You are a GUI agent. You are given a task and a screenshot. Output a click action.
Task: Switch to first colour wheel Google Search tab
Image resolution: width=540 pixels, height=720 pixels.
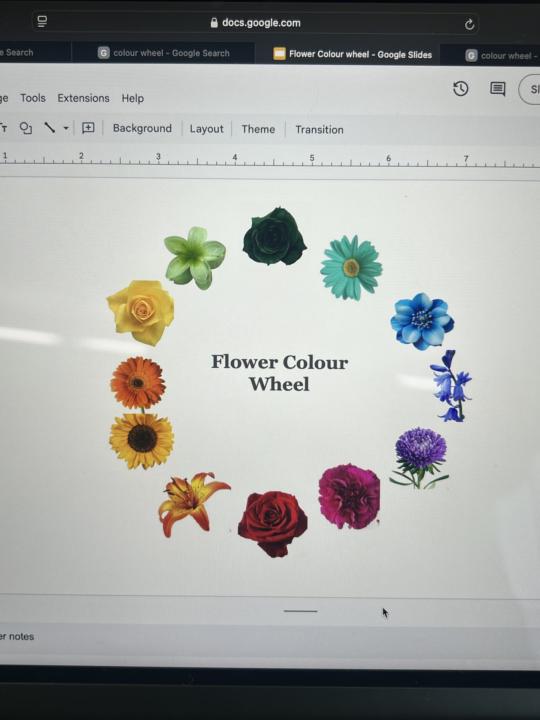(x=164, y=53)
